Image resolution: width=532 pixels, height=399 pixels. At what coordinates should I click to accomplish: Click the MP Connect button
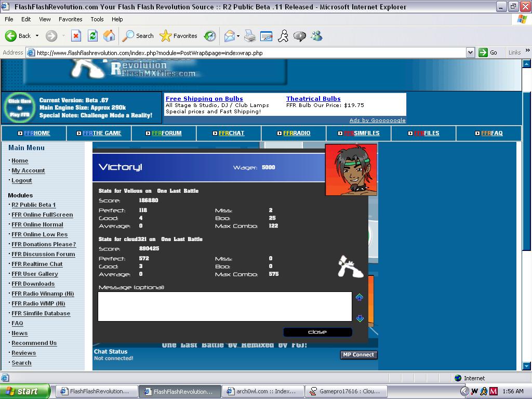358,354
